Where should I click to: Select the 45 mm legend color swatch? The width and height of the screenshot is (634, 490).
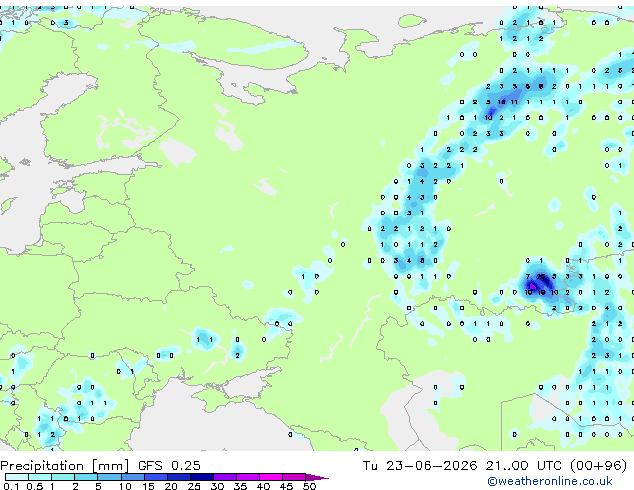(294, 477)
